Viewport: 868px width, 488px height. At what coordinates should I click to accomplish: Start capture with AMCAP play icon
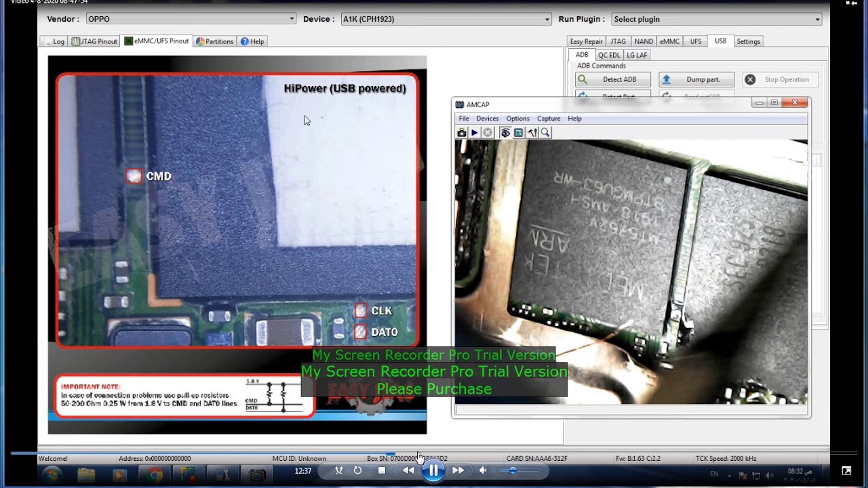[475, 133]
